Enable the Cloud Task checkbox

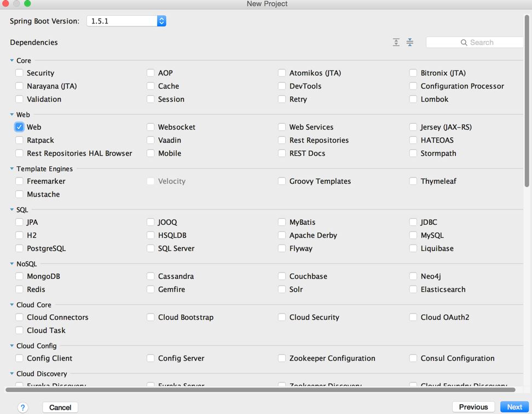[19, 330]
